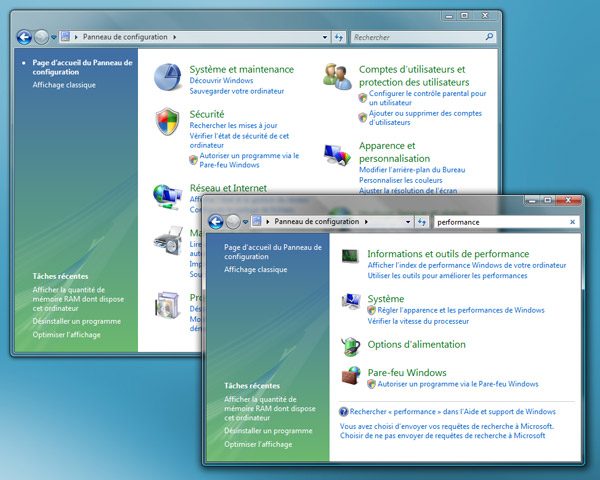600x480 pixels.
Task: Select Vérifier la vitesse du processeur
Action: click(x=418, y=321)
